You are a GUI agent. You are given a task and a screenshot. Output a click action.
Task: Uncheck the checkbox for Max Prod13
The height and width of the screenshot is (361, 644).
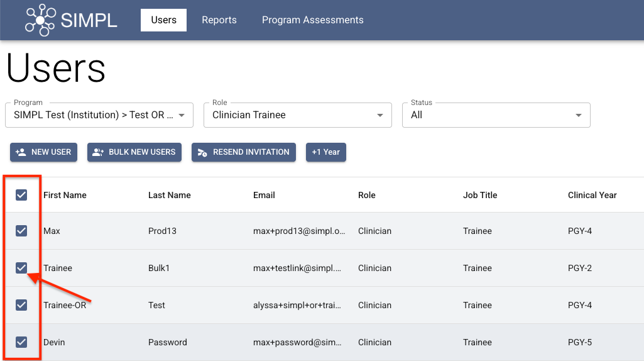[21, 231]
